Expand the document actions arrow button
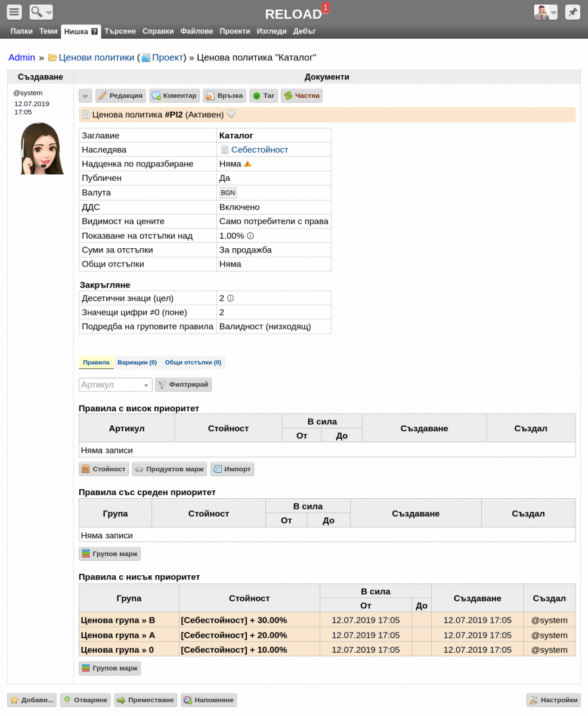Image resolution: width=588 pixels, height=716 pixels. pos(85,95)
